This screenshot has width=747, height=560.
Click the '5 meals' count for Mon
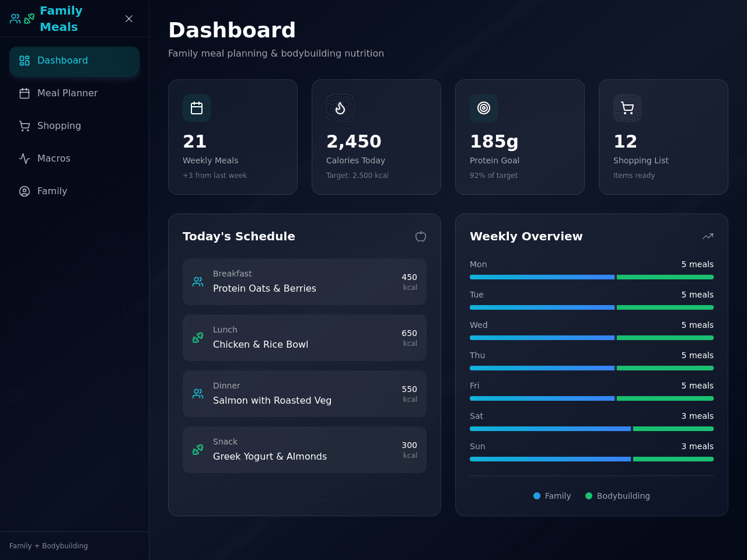[697, 264]
